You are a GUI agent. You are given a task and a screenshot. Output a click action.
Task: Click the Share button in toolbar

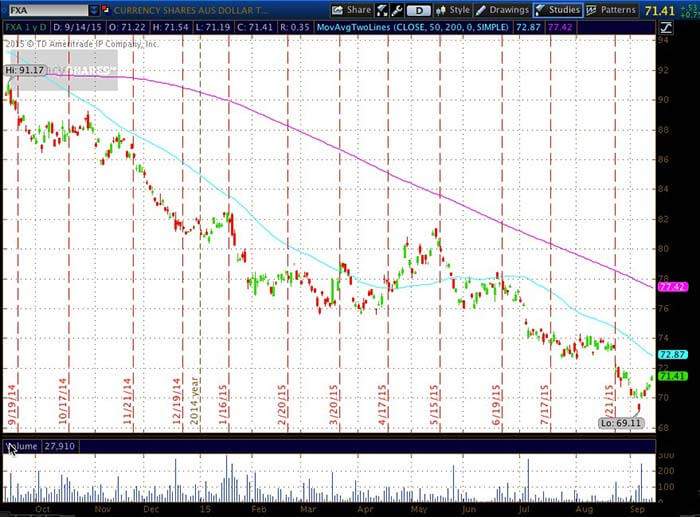[x=351, y=10]
